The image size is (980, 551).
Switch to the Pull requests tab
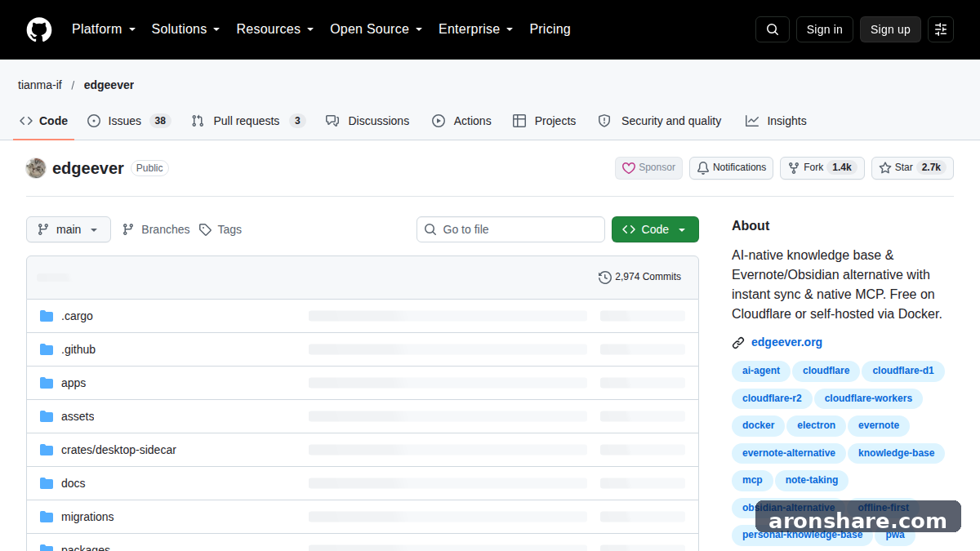(x=248, y=121)
